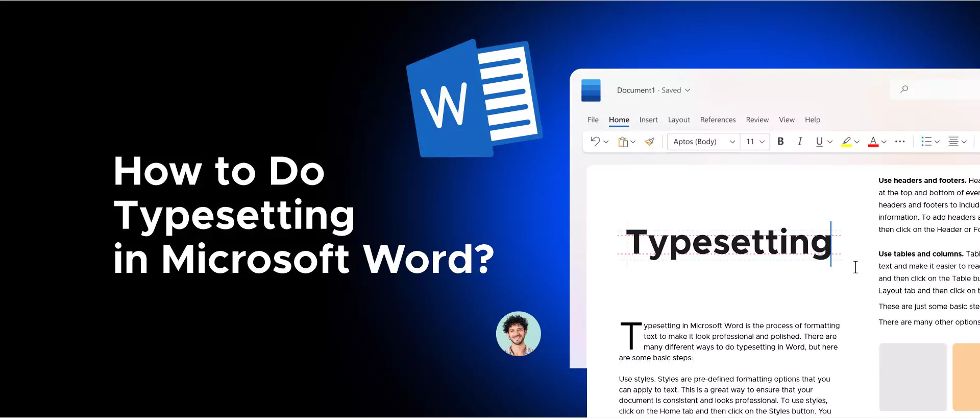
Task: Expand the underline style arrow
Action: pyautogui.click(x=830, y=142)
